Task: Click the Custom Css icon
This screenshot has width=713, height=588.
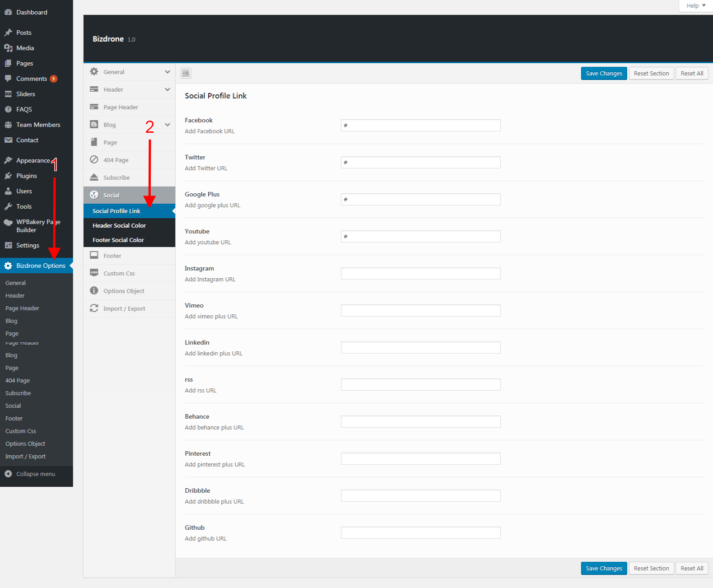Action: click(x=94, y=273)
